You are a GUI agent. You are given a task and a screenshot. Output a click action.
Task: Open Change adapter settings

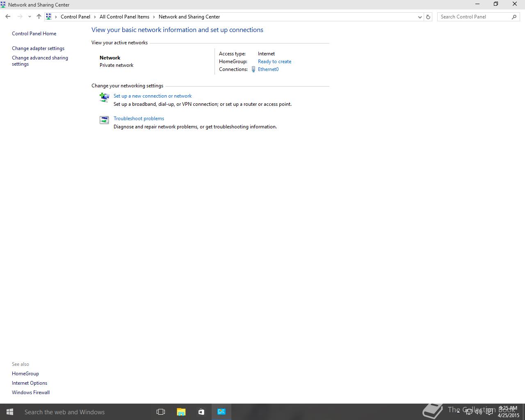click(x=38, y=48)
